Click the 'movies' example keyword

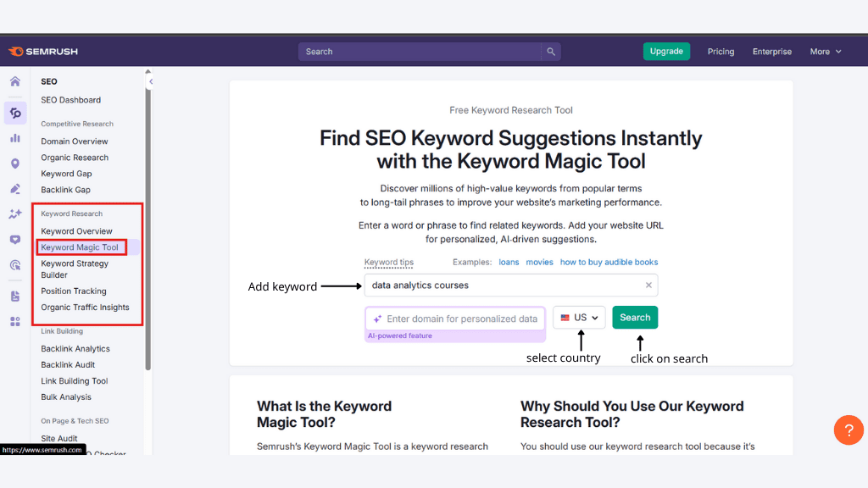click(539, 263)
